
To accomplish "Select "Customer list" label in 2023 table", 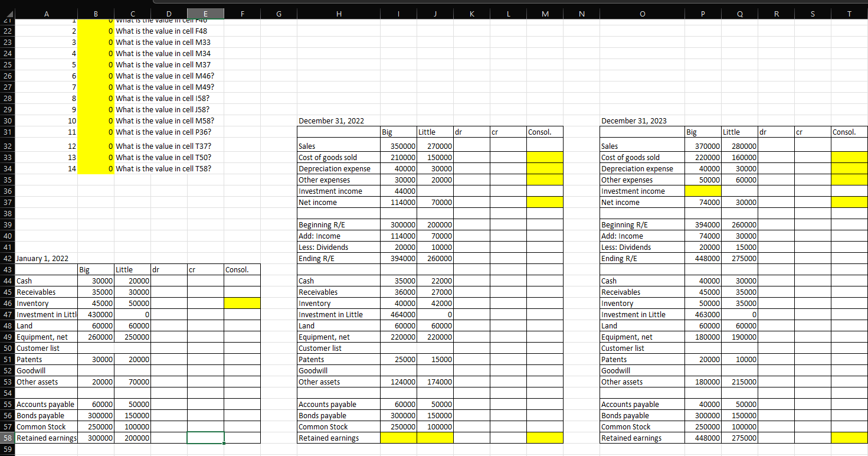I will [x=623, y=348].
